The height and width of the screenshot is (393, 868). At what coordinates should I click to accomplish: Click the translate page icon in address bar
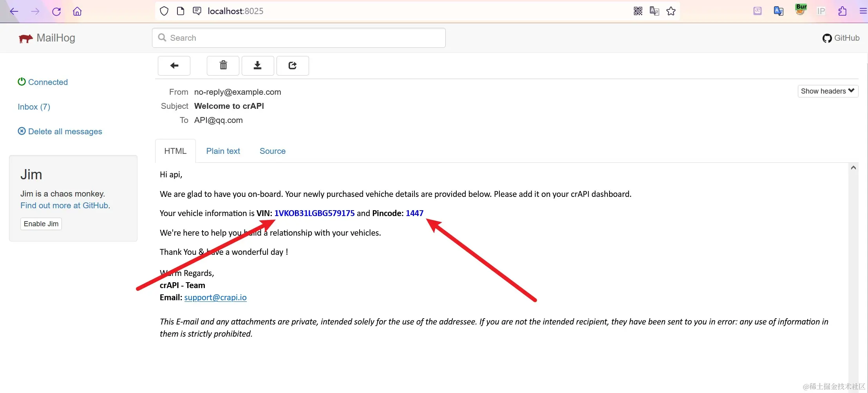pos(655,11)
